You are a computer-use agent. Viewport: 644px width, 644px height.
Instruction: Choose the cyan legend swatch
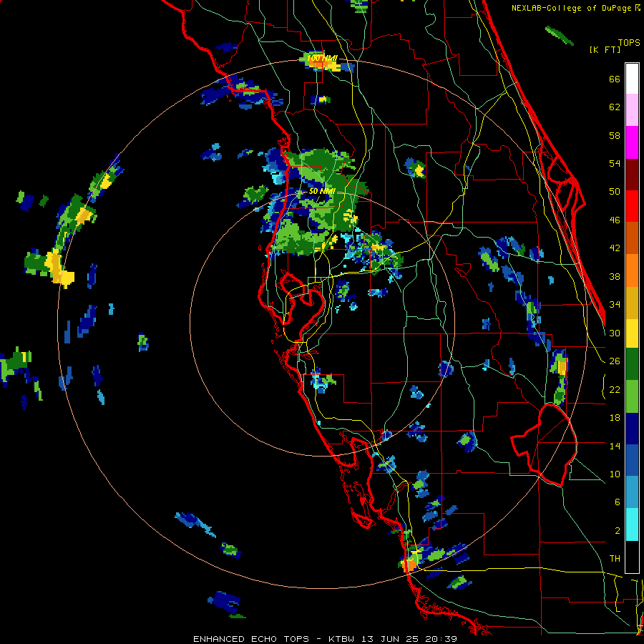point(632,525)
